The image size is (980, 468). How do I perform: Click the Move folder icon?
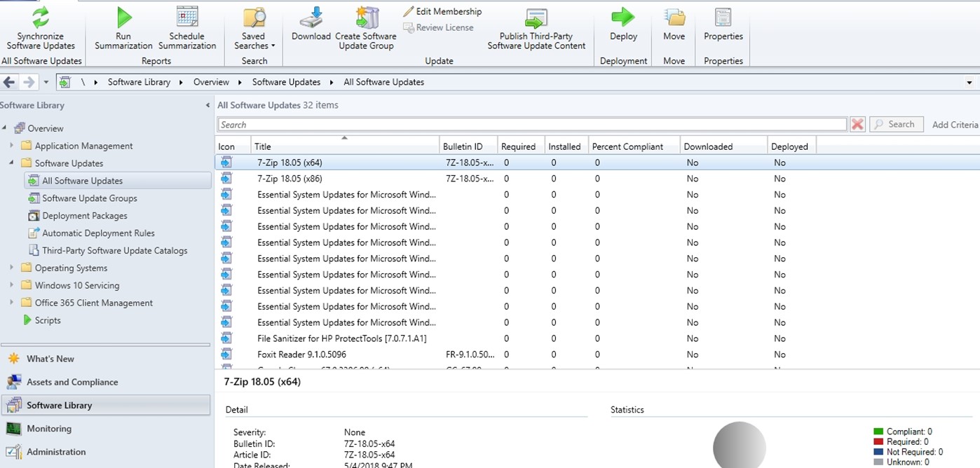click(674, 17)
